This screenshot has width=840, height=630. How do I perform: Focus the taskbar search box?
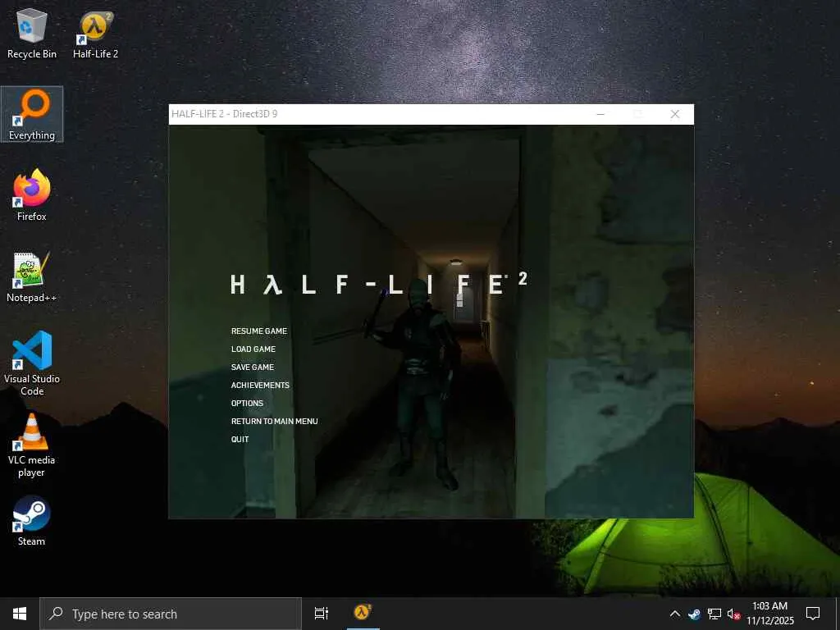click(171, 614)
